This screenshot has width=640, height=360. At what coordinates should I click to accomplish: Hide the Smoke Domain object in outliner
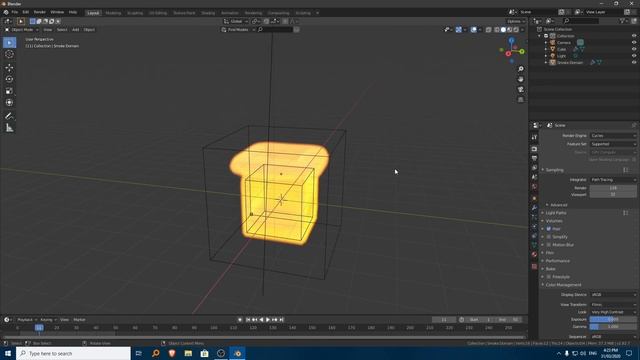[634, 62]
